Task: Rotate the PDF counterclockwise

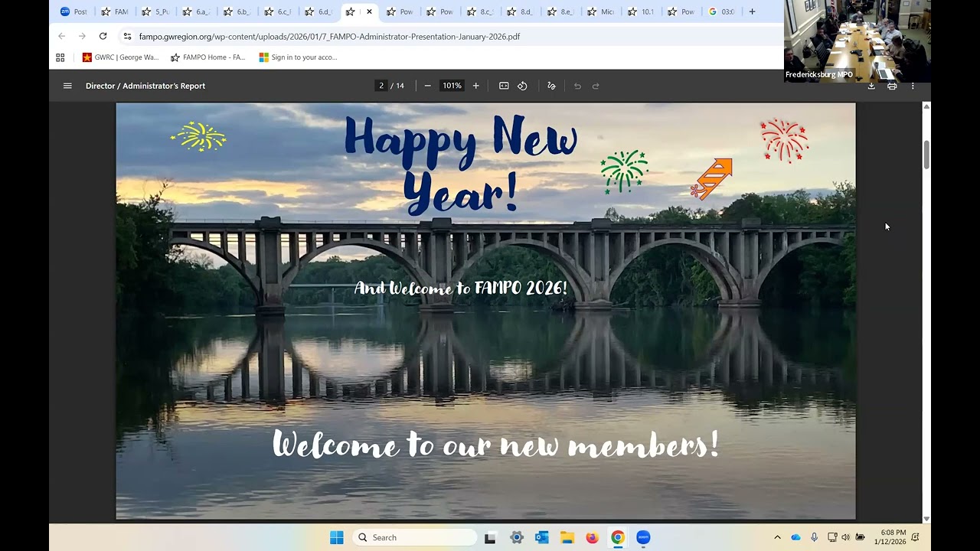Action: click(522, 86)
